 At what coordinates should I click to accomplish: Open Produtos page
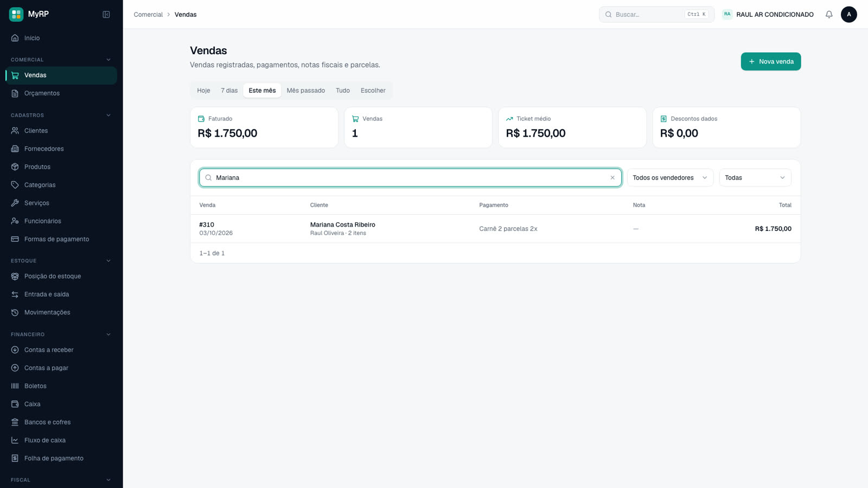tap(61, 167)
